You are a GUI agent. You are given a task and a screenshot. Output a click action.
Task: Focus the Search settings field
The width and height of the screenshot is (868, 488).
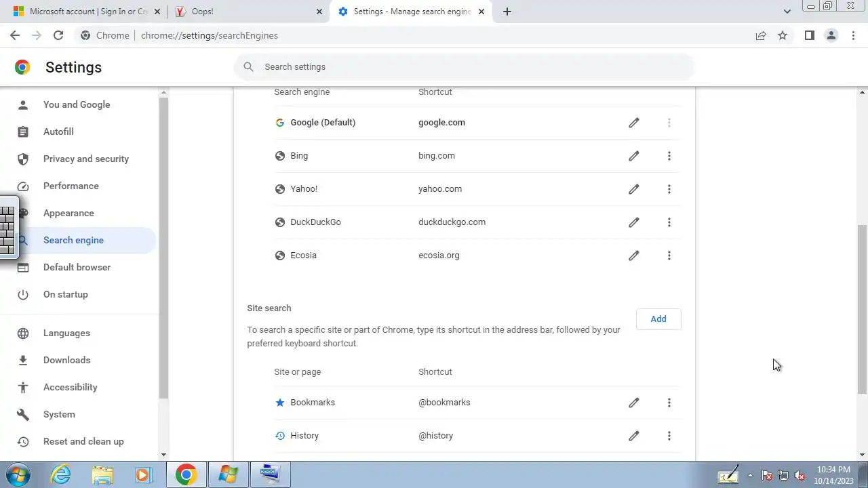coord(465,66)
